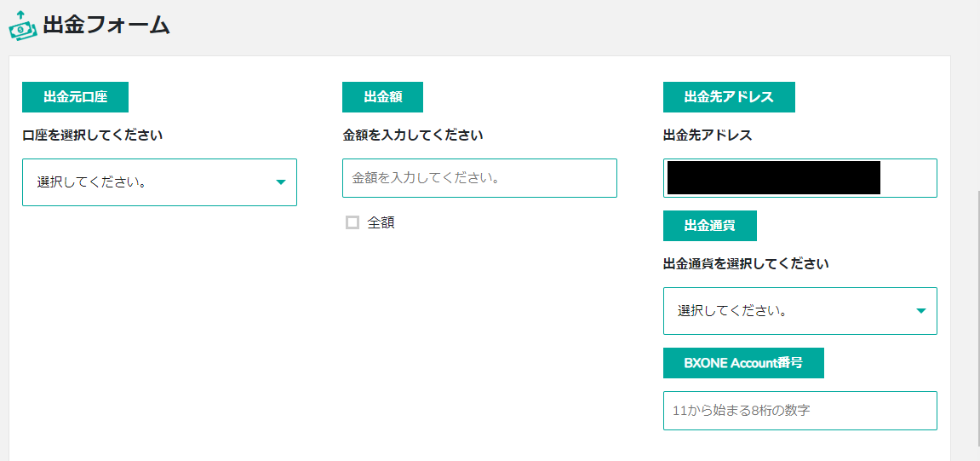Click the 出金通貨 section label
The image size is (980, 461).
709,226
